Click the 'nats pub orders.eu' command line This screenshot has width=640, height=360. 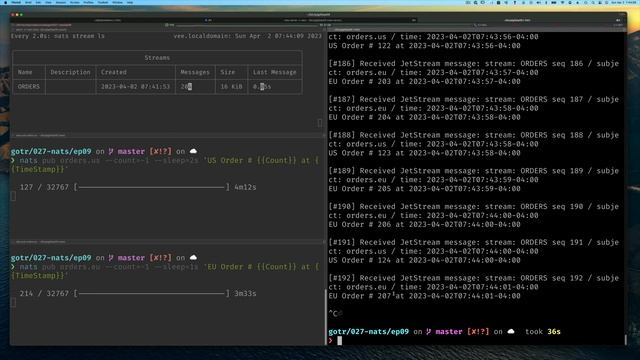(x=165, y=271)
